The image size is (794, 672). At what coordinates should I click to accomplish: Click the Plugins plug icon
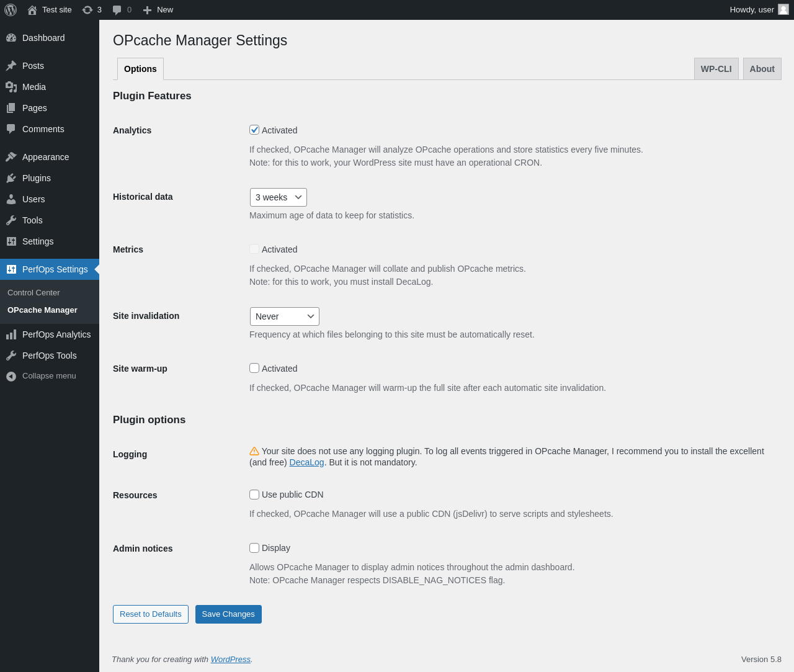pos(11,178)
